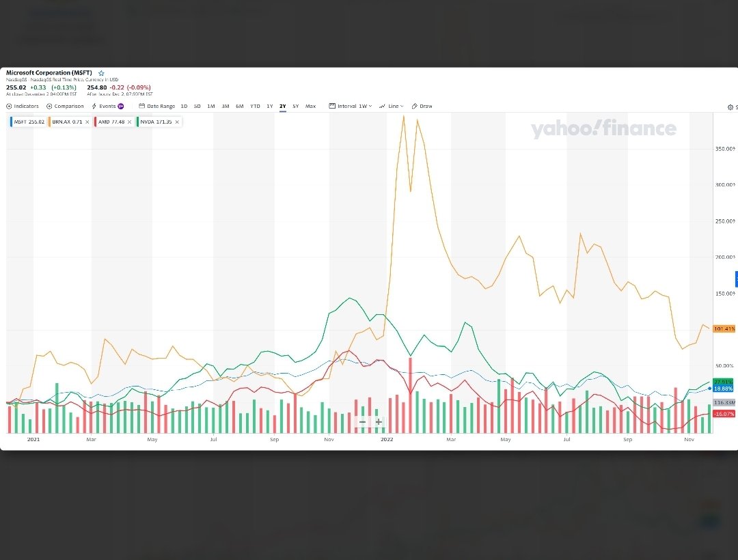Click the blue 18.88% axis label

pos(723,389)
